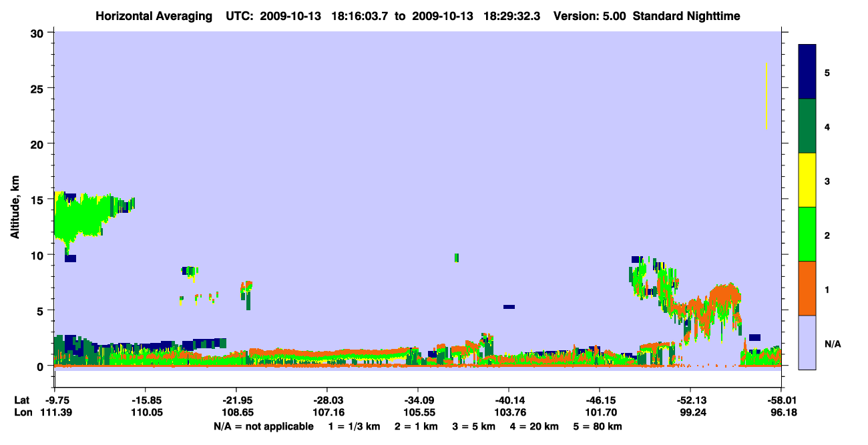This screenshot has height=445, width=868.
Task: Click 'Standard Nighttime' text in the title
Action: tap(686, 16)
